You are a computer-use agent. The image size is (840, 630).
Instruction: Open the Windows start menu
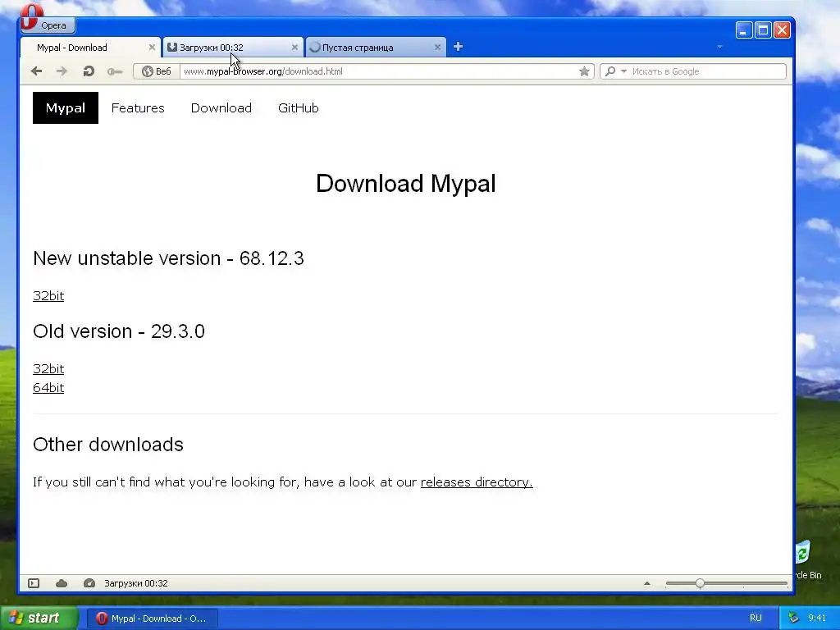pos(39,618)
